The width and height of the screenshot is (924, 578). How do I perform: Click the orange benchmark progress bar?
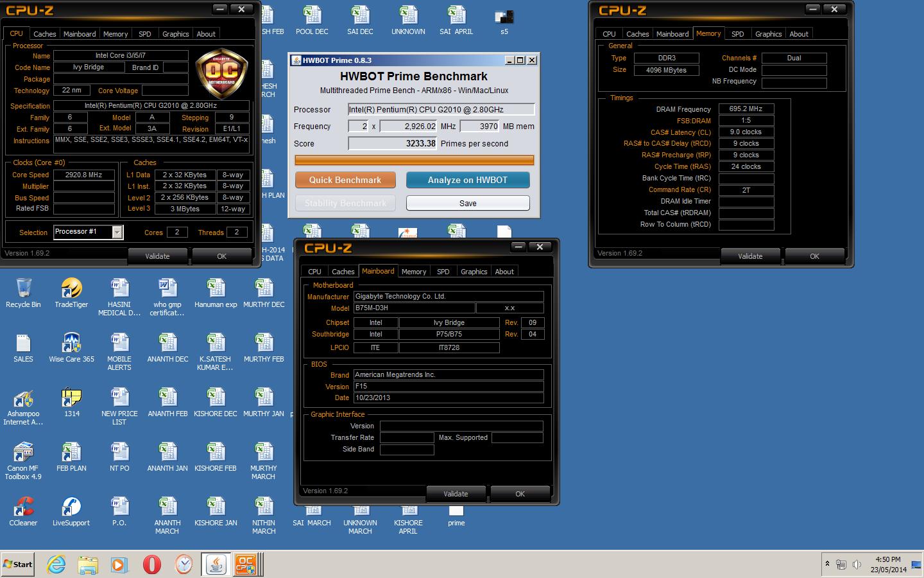pyautogui.click(x=414, y=160)
